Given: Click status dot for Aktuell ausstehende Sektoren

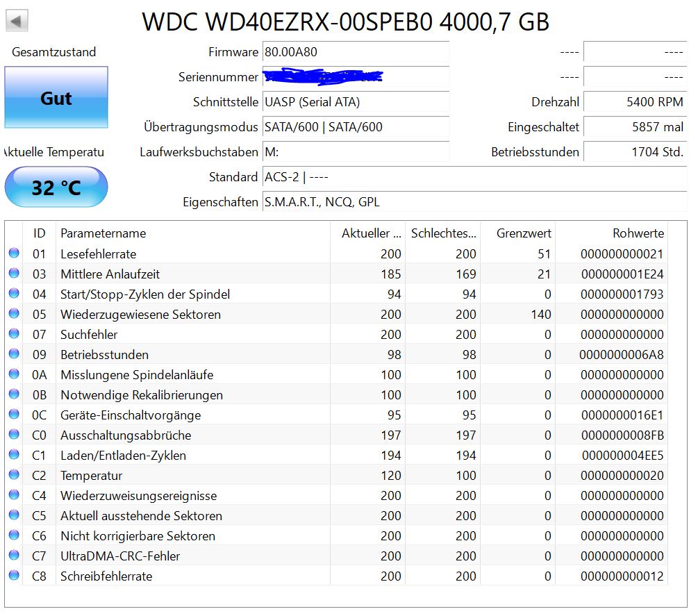Looking at the screenshot, I should pyautogui.click(x=14, y=515).
